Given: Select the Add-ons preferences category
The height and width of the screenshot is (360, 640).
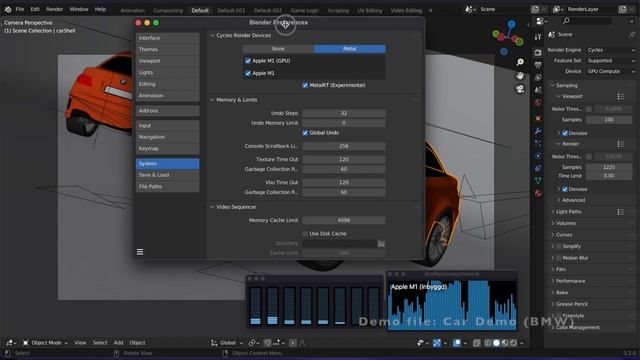Looking at the screenshot, I should 167,111.
